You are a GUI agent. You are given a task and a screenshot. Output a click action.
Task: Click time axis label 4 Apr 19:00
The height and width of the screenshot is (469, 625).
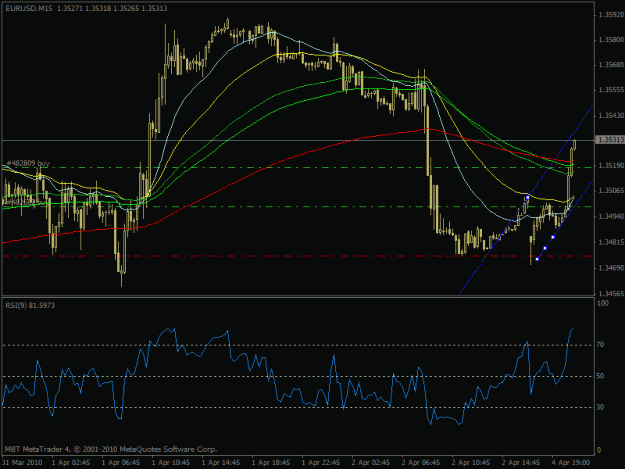[x=571, y=463]
